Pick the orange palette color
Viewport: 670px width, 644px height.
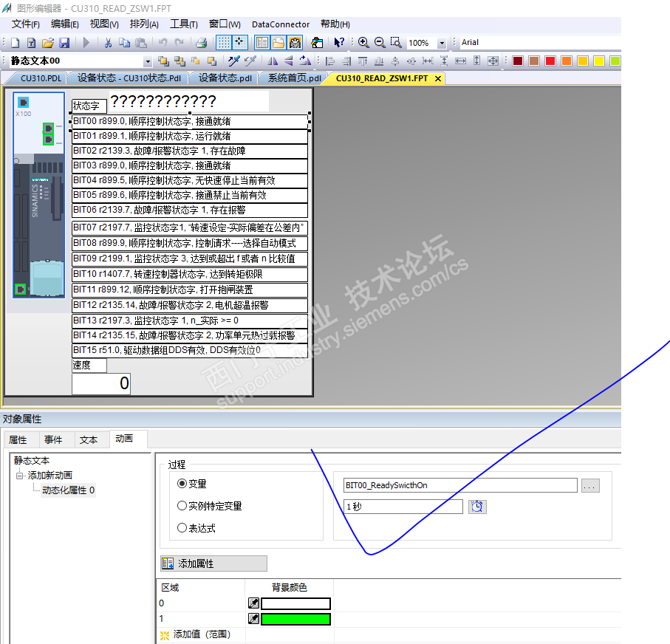pyautogui.click(x=567, y=61)
